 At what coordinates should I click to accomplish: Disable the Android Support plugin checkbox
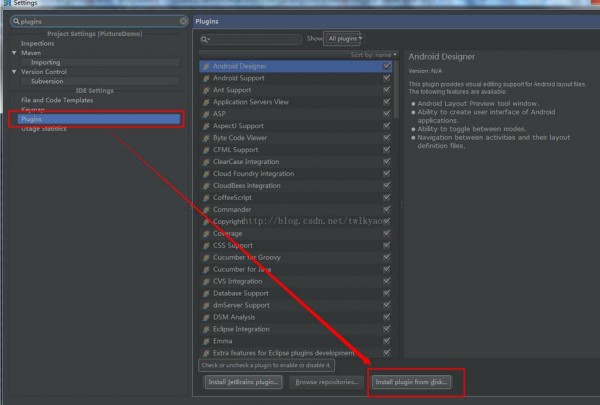(386, 78)
